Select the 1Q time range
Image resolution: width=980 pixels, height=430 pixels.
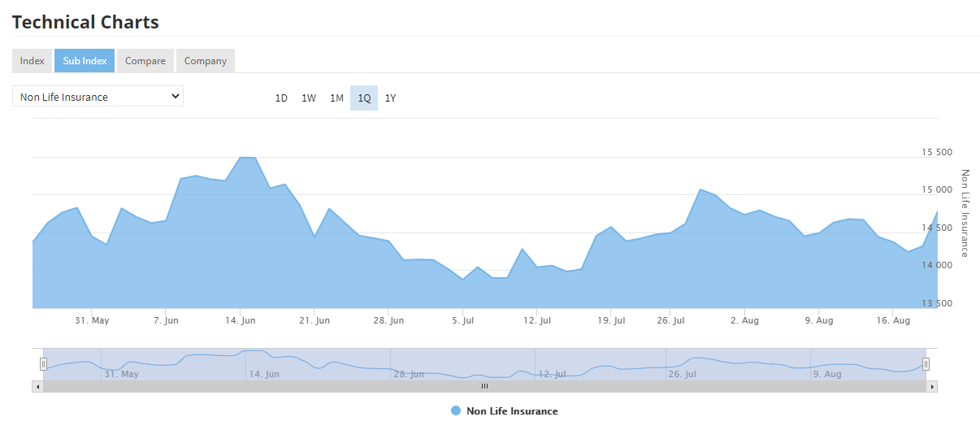[x=364, y=98]
